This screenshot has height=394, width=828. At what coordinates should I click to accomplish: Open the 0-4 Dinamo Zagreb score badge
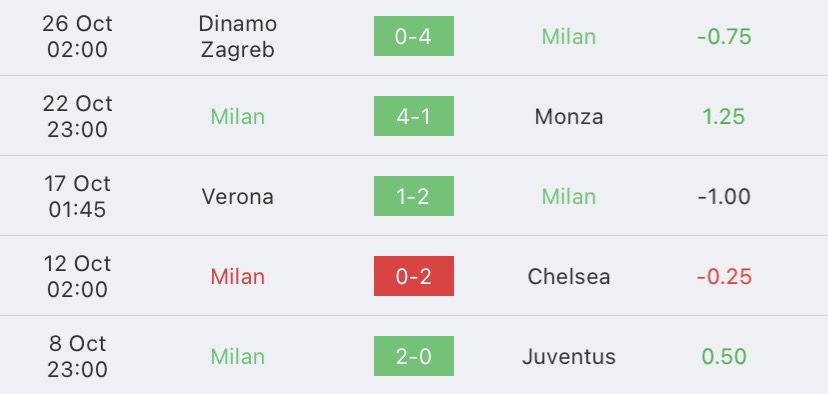413,36
